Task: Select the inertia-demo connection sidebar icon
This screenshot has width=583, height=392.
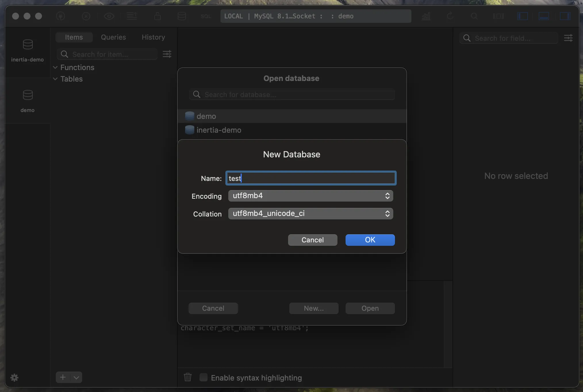Action: (28, 51)
